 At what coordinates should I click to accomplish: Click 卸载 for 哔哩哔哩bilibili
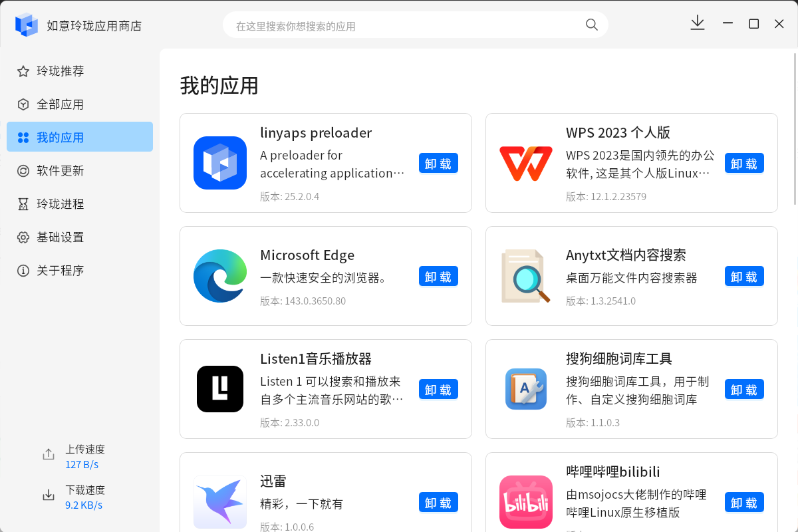pos(744,503)
